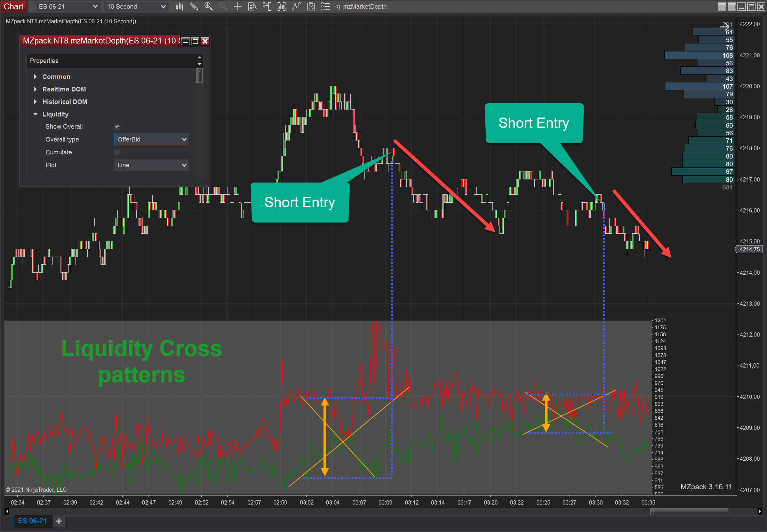Click the first tile-window button in title bar
The image size is (767, 532).
722,7
